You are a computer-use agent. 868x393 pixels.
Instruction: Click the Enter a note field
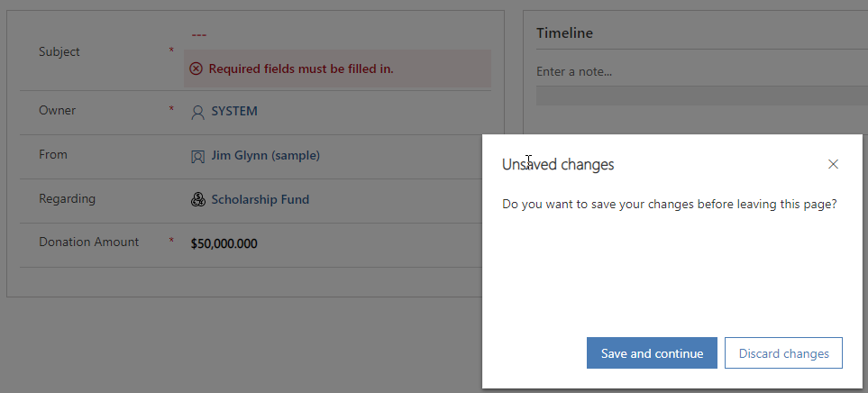[701, 71]
